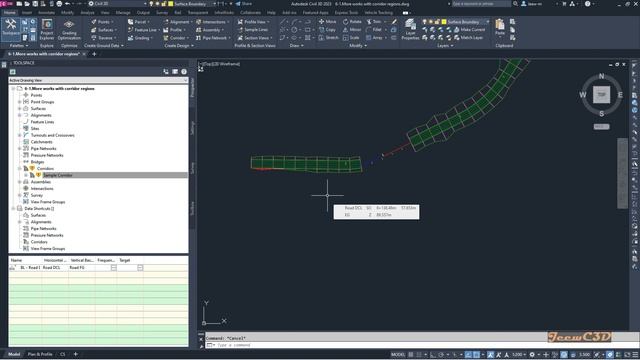Open the Insert ribbon tab

click(27, 13)
